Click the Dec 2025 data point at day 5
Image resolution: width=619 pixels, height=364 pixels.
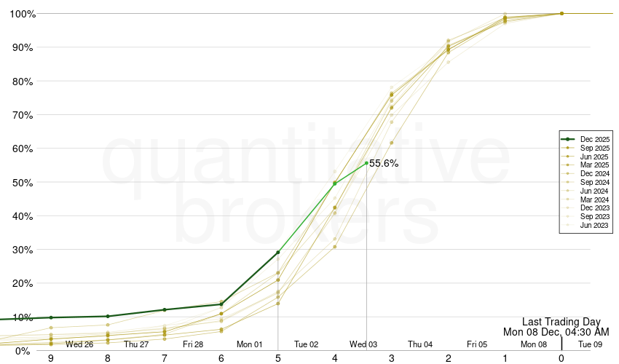[278, 253]
